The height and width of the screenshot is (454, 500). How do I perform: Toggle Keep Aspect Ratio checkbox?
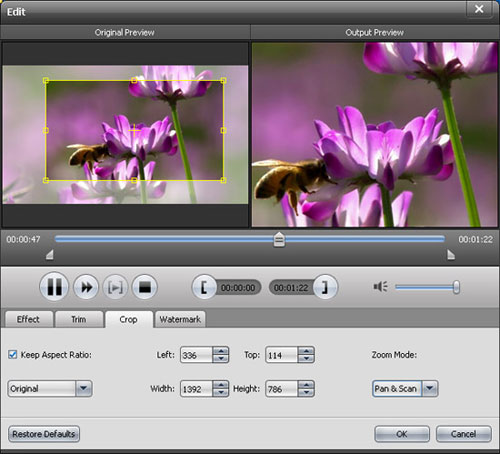[13, 354]
